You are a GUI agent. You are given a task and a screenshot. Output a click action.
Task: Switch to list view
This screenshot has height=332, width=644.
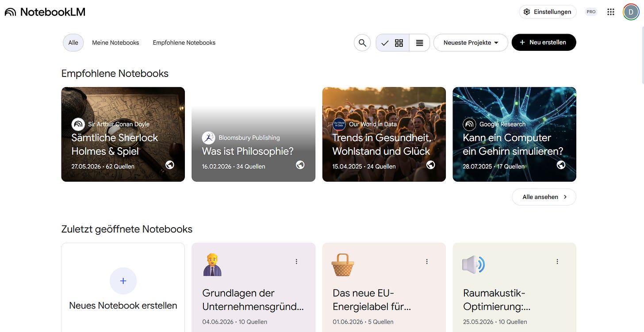420,43
